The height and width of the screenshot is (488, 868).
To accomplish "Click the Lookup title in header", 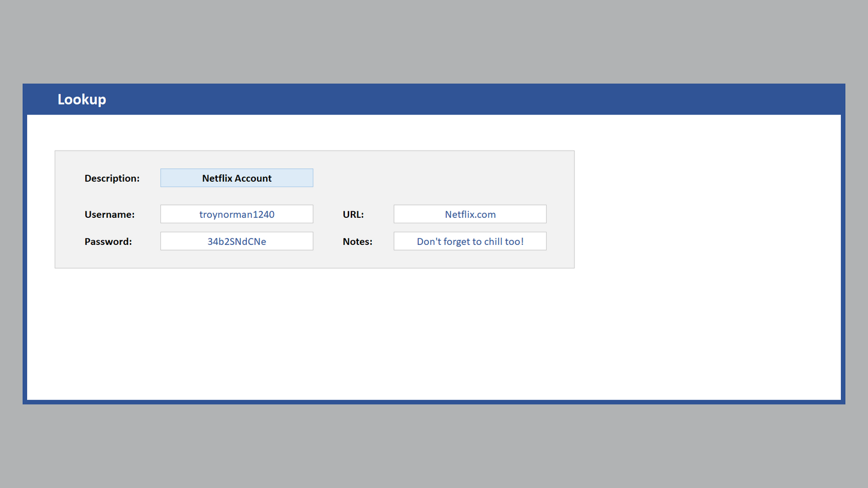I will click(x=82, y=100).
